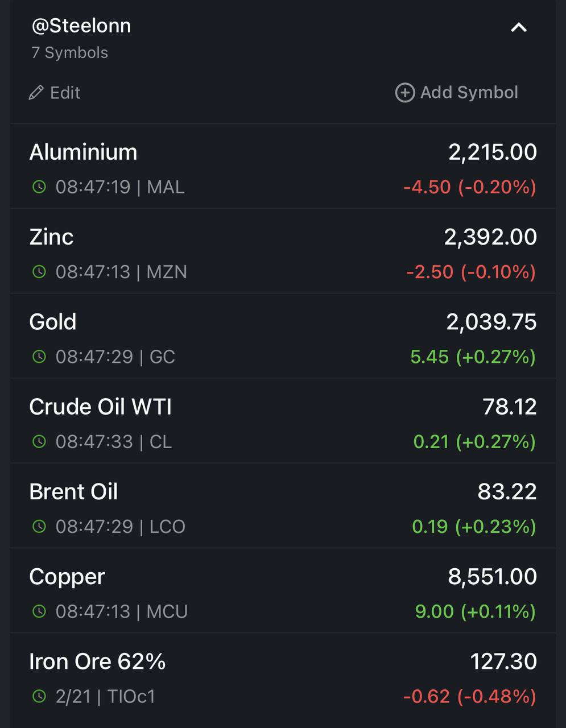Click the clock icon under Zinc
Image resolution: width=566 pixels, height=728 pixels.
[39, 272]
